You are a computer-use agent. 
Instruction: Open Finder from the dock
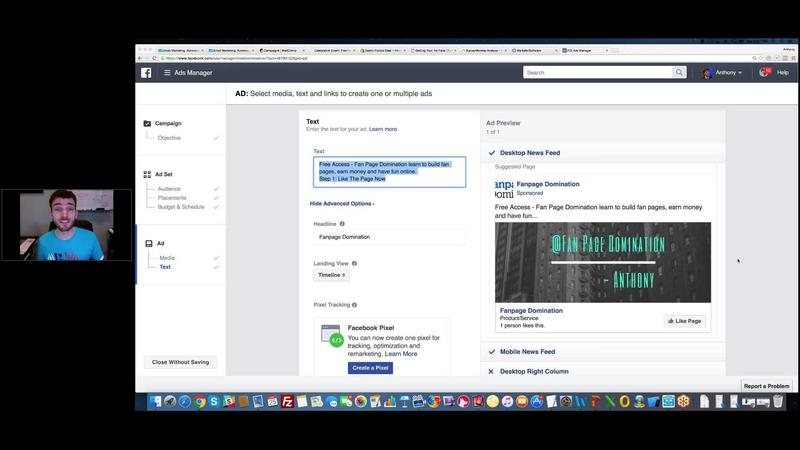[x=155, y=402]
